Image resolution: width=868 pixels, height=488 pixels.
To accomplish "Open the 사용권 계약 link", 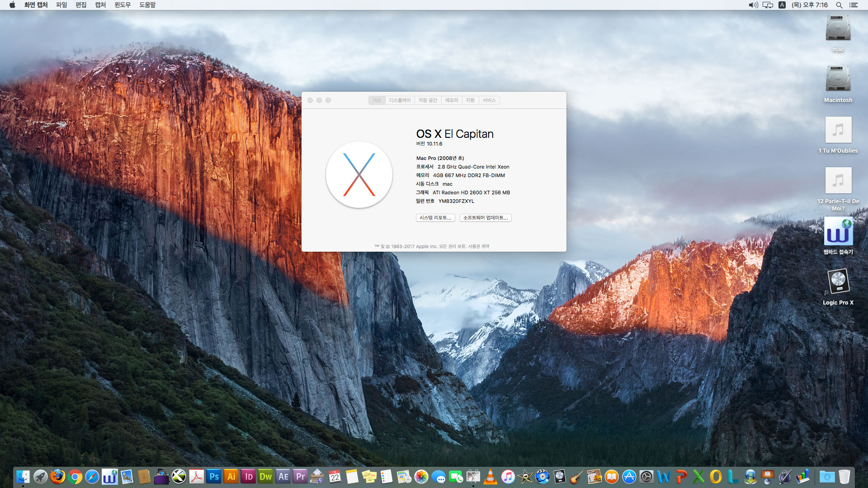I will [478, 247].
